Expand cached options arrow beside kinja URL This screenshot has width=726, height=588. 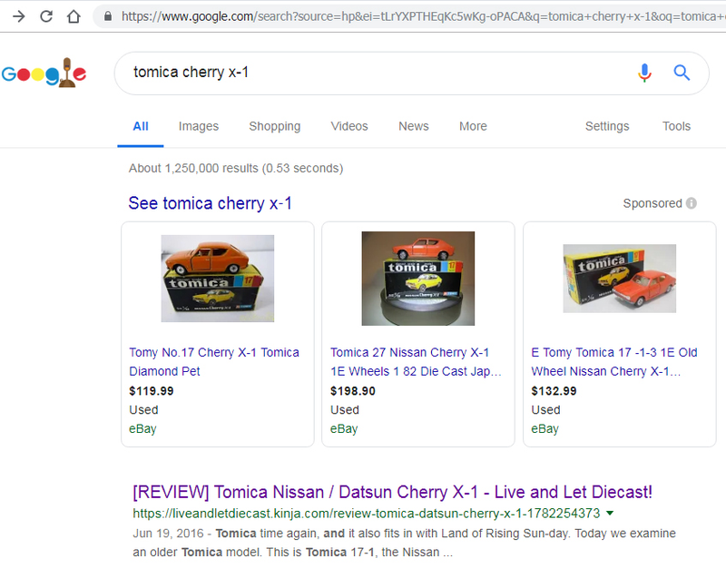(610, 513)
